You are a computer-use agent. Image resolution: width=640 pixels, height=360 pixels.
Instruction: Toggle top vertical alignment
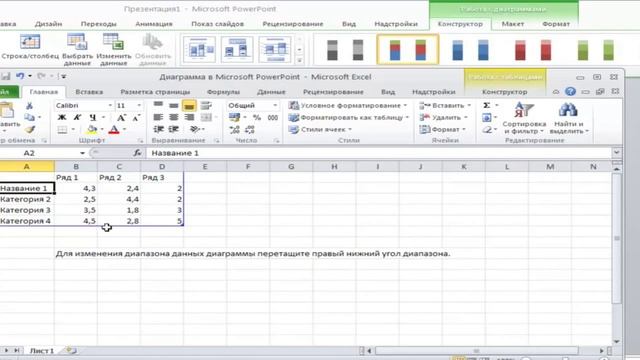158,105
